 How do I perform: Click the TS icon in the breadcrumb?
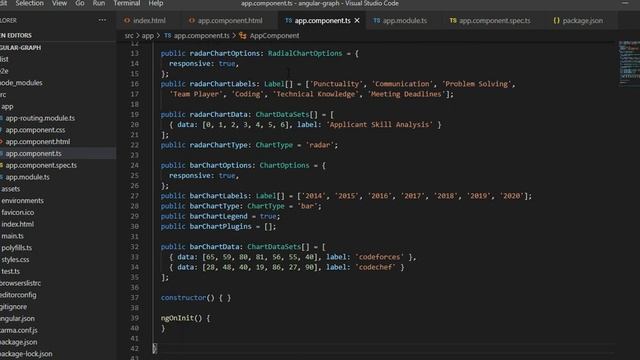click(x=168, y=36)
